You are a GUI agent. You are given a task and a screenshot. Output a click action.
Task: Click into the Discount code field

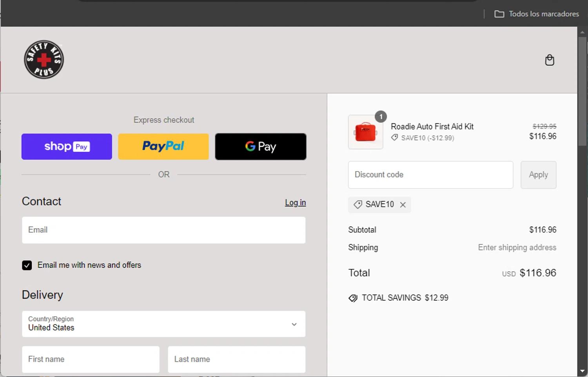pos(430,175)
